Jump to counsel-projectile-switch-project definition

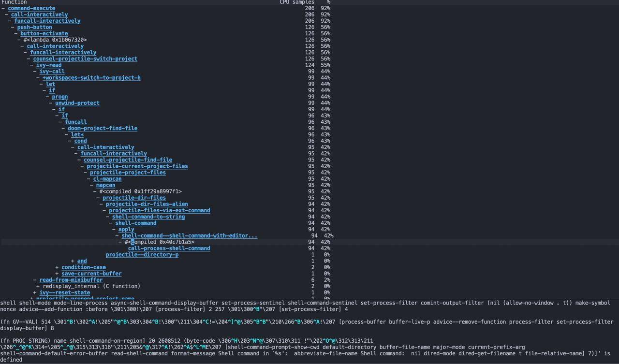point(85,58)
